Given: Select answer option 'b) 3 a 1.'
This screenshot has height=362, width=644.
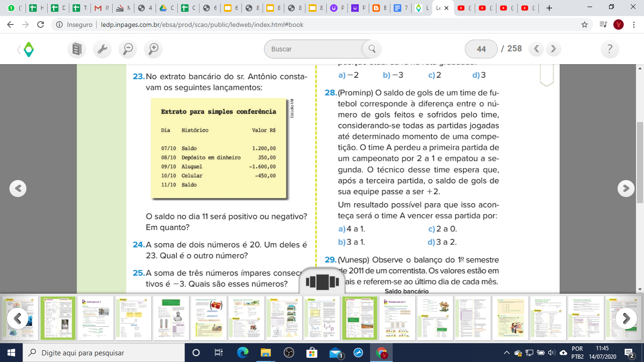Looking at the screenshot, I should pos(352,242).
